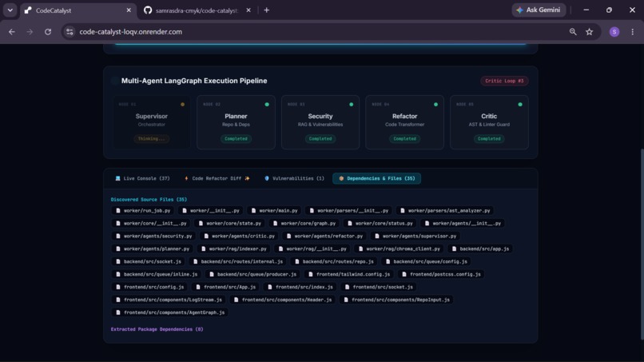Open the tab search dropdown
The height and width of the screenshot is (362, 644).
10,10
